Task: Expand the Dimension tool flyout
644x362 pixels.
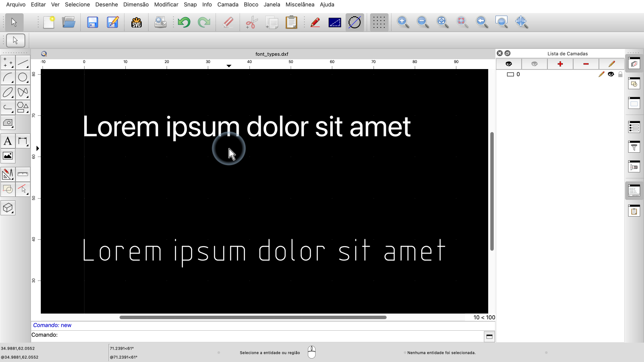Action: click(x=23, y=141)
